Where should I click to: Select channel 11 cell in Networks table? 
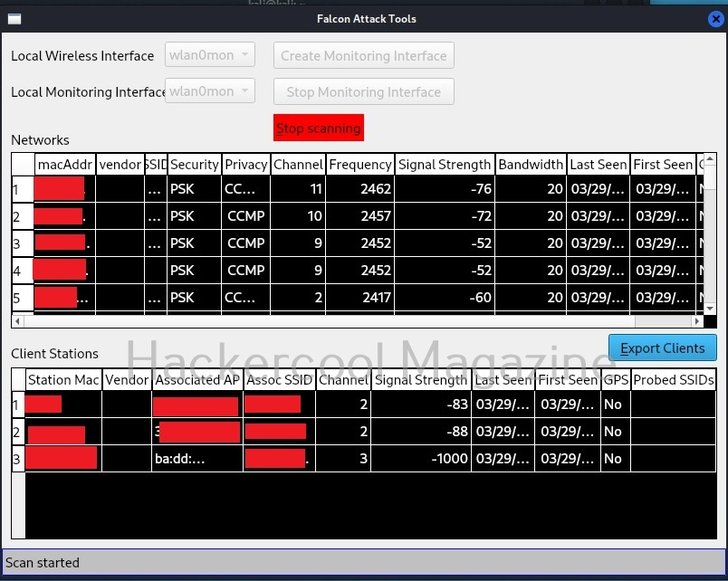(298, 189)
